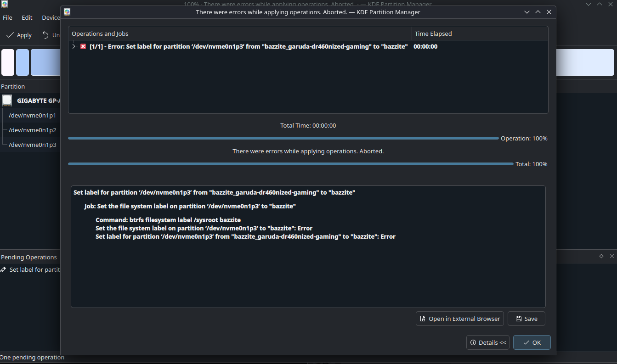Click the disk icon beside GIGABYTE GP-A
This screenshot has height=364, width=617.
click(6, 100)
